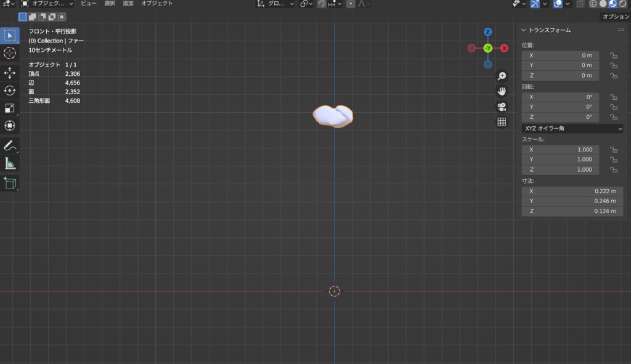Toggle the snapping magnet icon
Screen dimensions: 631x364
(x=322, y=4)
